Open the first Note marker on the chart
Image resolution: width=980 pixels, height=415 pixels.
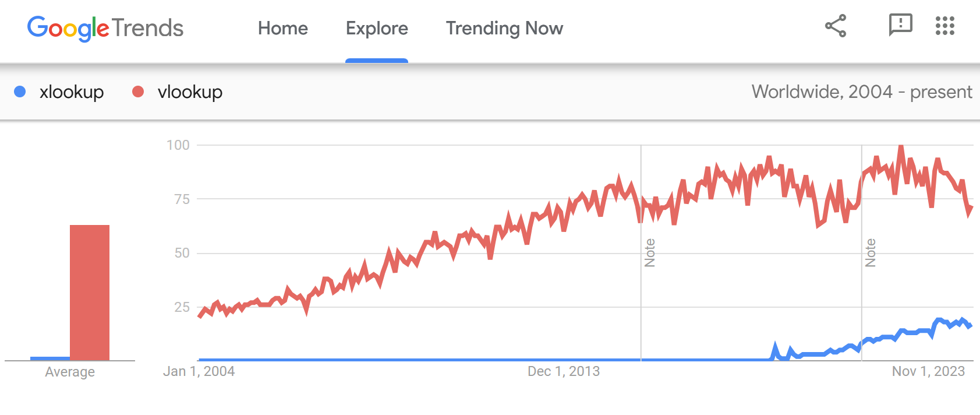coord(651,254)
